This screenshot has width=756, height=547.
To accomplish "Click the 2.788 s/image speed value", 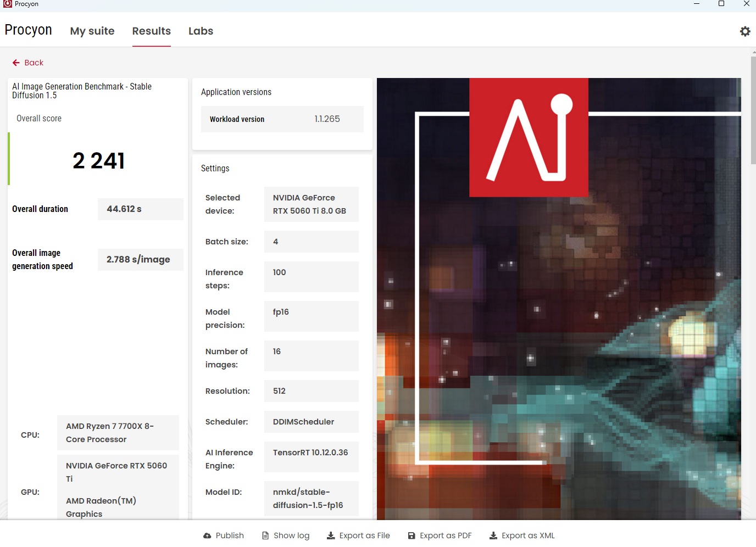I will (141, 260).
